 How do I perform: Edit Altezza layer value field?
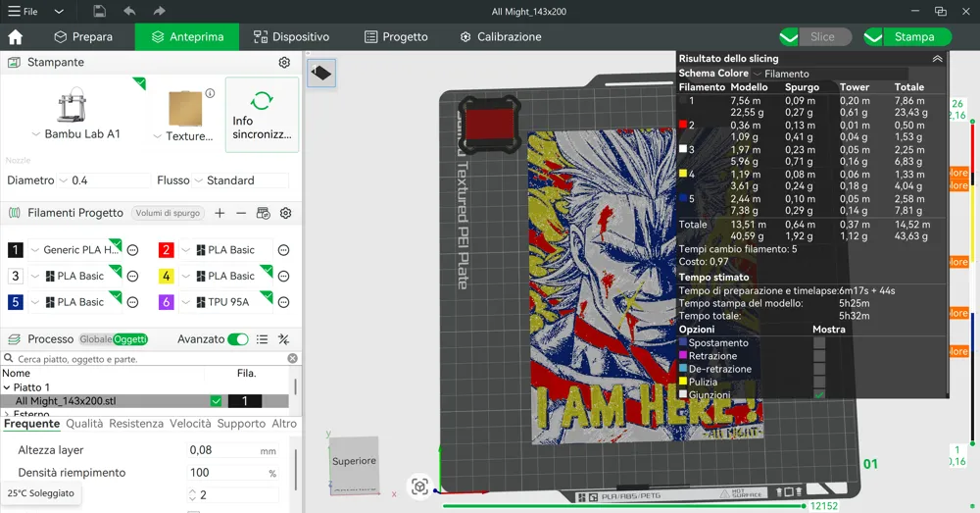click(232, 450)
